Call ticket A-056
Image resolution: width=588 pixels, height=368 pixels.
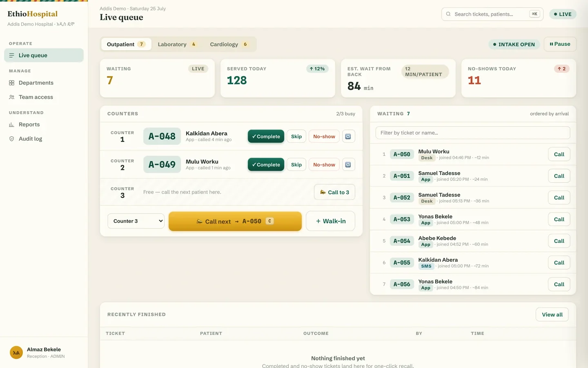click(x=559, y=284)
